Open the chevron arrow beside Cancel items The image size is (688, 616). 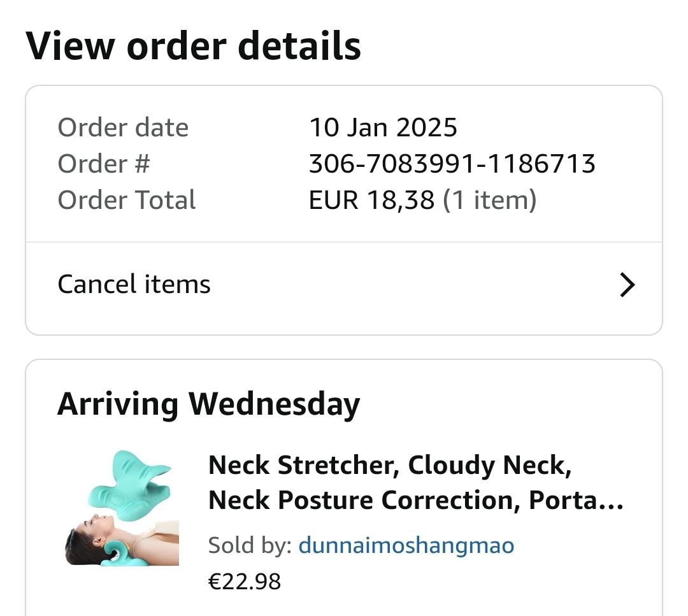627,285
